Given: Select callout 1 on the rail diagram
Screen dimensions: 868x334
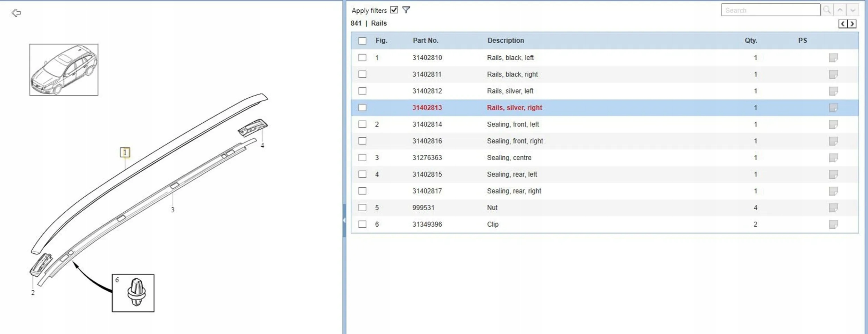Looking at the screenshot, I should tap(125, 152).
